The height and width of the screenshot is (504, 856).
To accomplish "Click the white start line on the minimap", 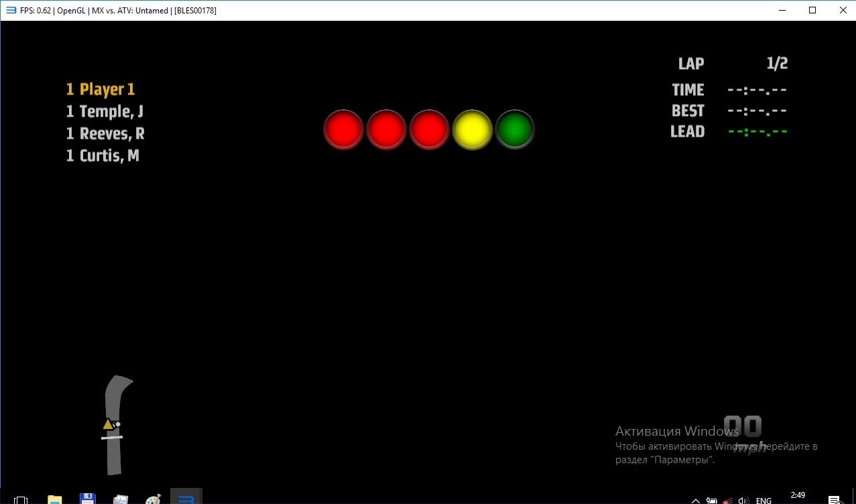I will (x=112, y=437).
